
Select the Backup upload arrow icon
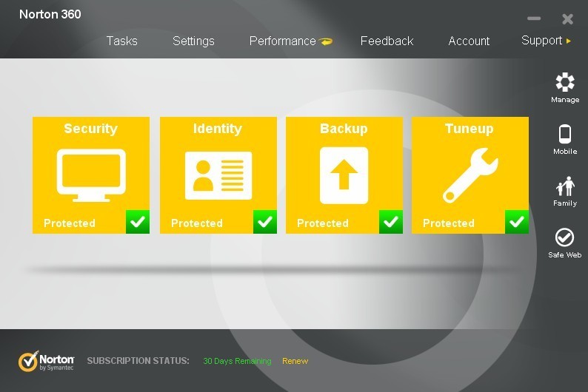click(x=344, y=175)
